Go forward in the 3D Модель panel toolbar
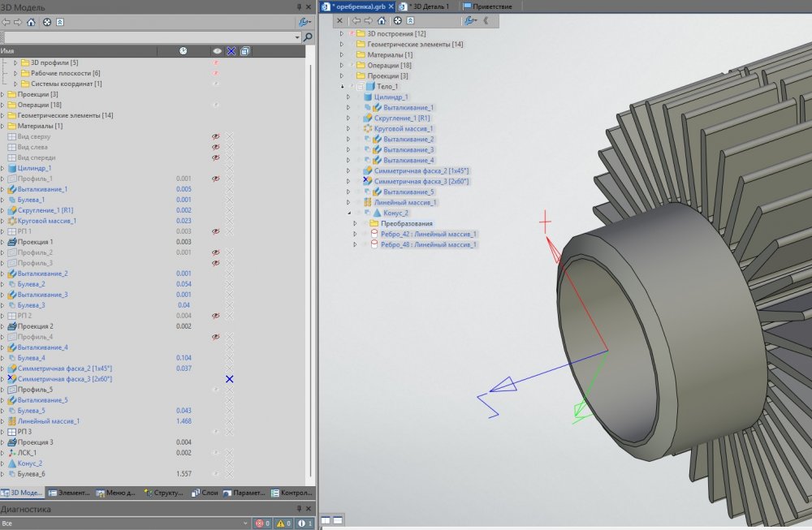 (x=18, y=22)
